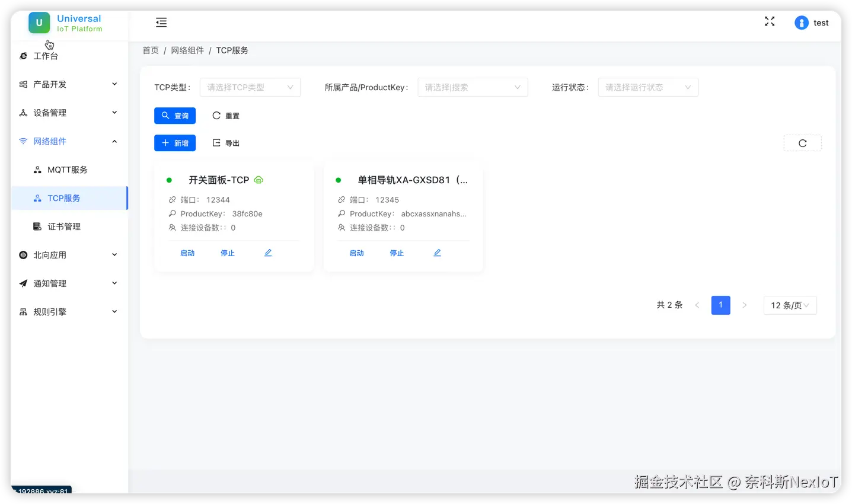Click the green cloud icon beside 开关面板-TCP
This screenshot has width=852, height=504.
click(x=258, y=180)
